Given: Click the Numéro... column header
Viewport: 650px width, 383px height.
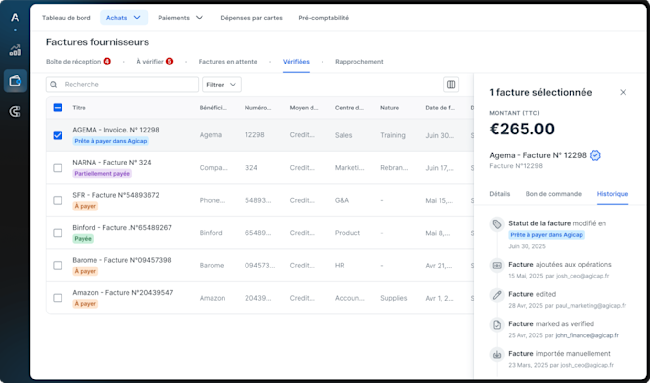Looking at the screenshot, I should pyautogui.click(x=258, y=108).
